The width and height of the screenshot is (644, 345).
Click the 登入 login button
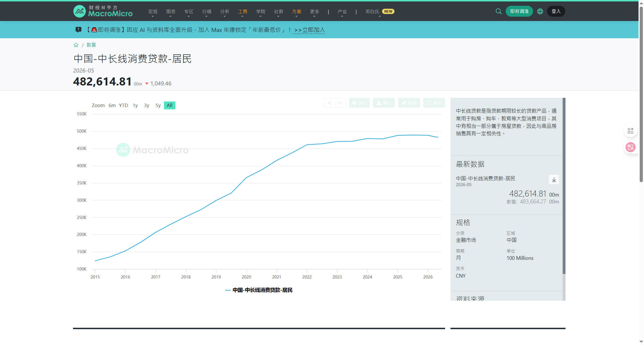(556, 11)
